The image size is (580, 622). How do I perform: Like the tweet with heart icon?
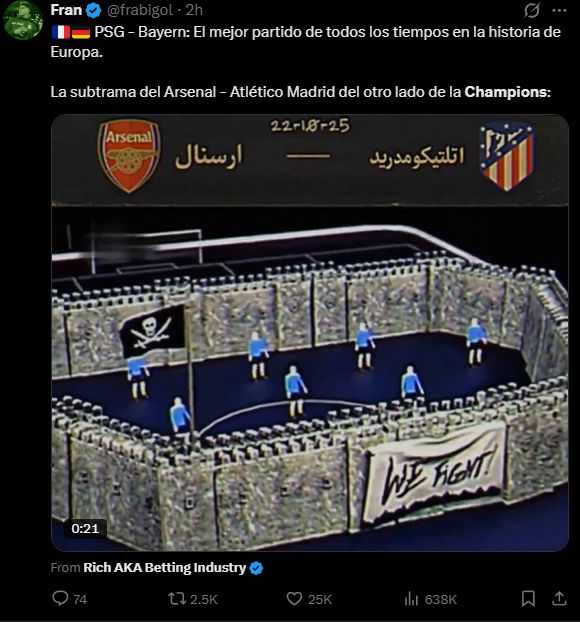(x=294, y=599)
